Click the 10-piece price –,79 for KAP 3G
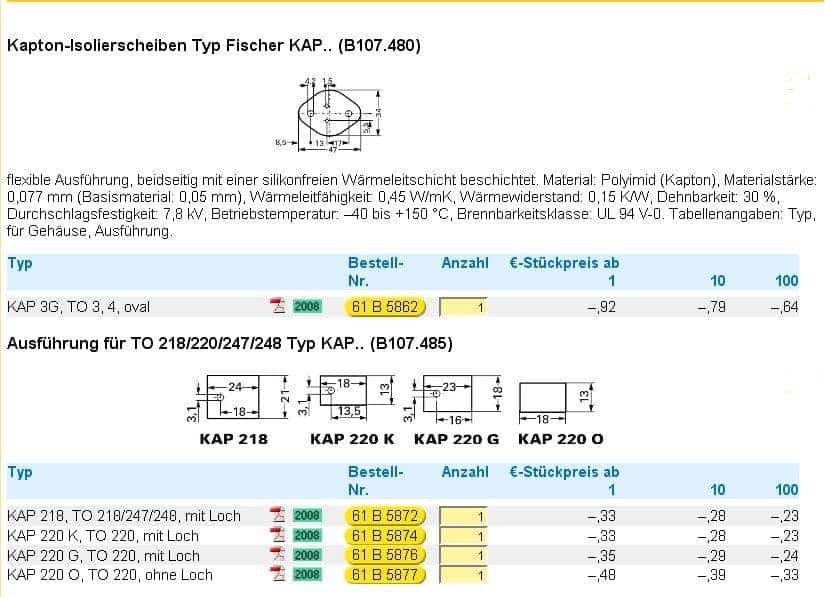Screen dimensions: 825x597 (x=711, y=307)
